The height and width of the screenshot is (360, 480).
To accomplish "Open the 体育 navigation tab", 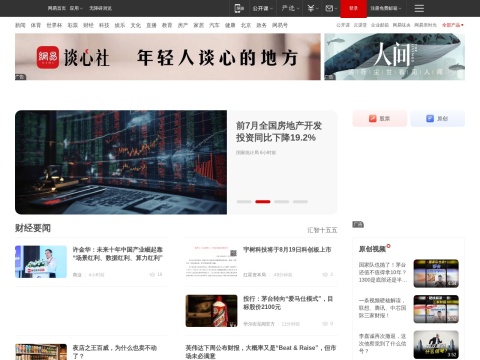I will click(x=36, y=25).
